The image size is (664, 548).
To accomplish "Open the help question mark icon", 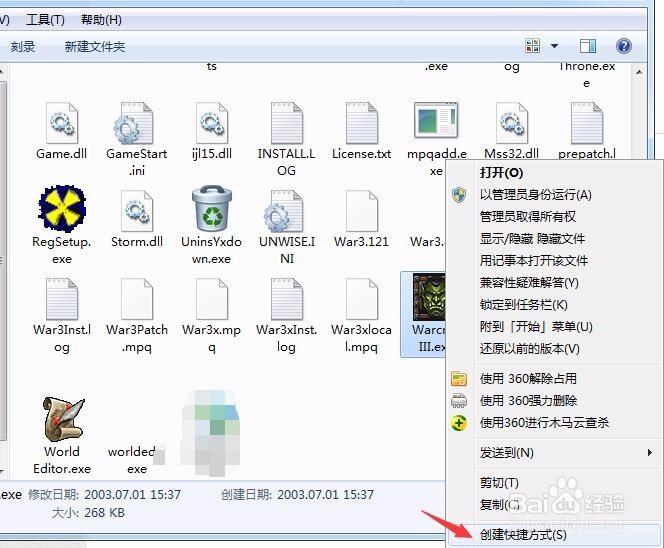I will pyautogui.click(x=623, y=46).
